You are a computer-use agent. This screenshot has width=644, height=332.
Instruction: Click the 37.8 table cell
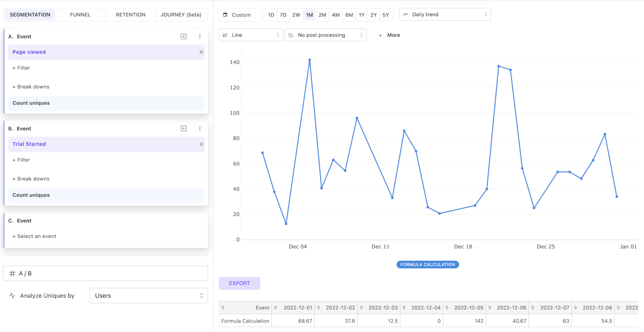click(336, 321)
